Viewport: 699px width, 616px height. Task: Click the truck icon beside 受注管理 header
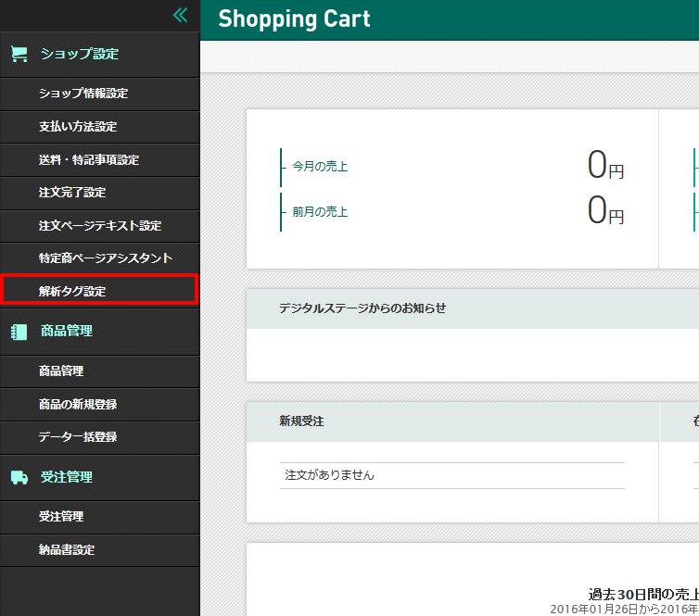pos(19,477)
